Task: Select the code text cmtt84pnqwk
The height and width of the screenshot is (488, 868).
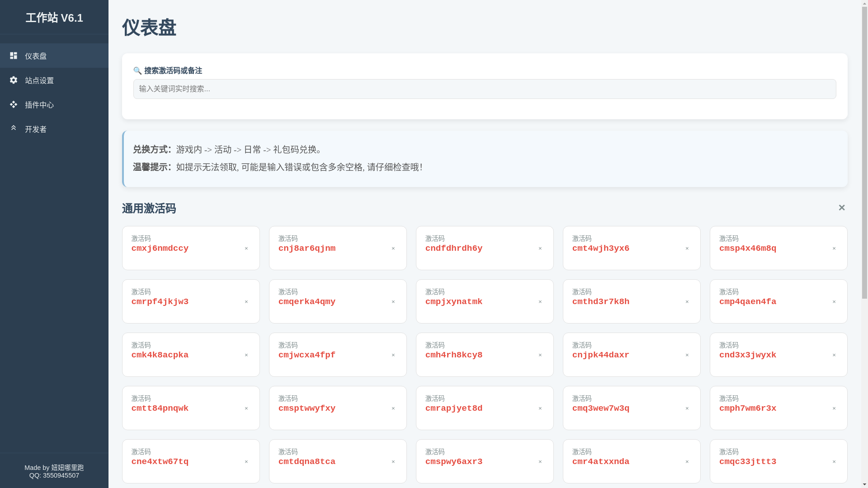Action: pos(160,408)
